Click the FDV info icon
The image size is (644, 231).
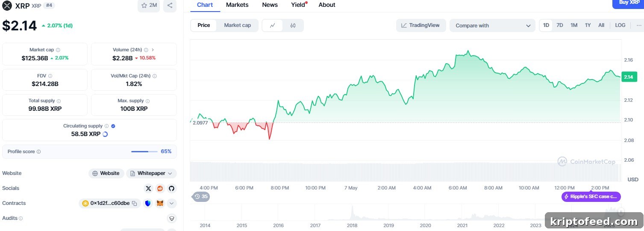point(50,76)
